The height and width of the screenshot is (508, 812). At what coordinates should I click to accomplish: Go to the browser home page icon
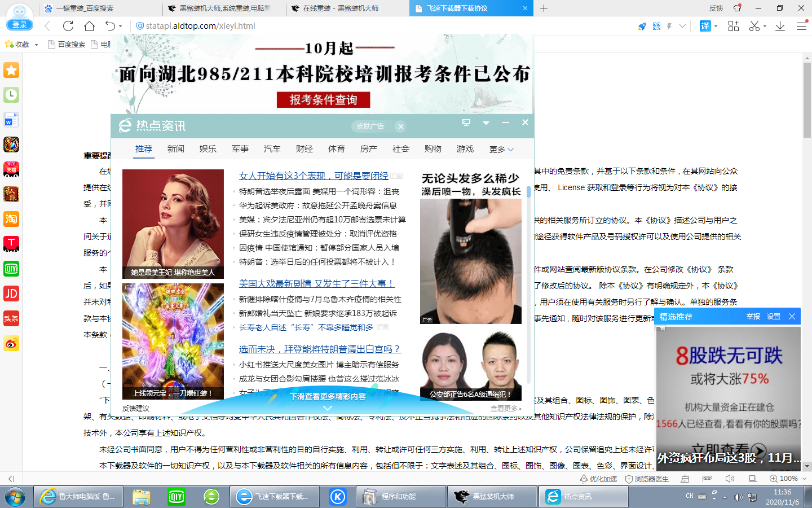89,26
